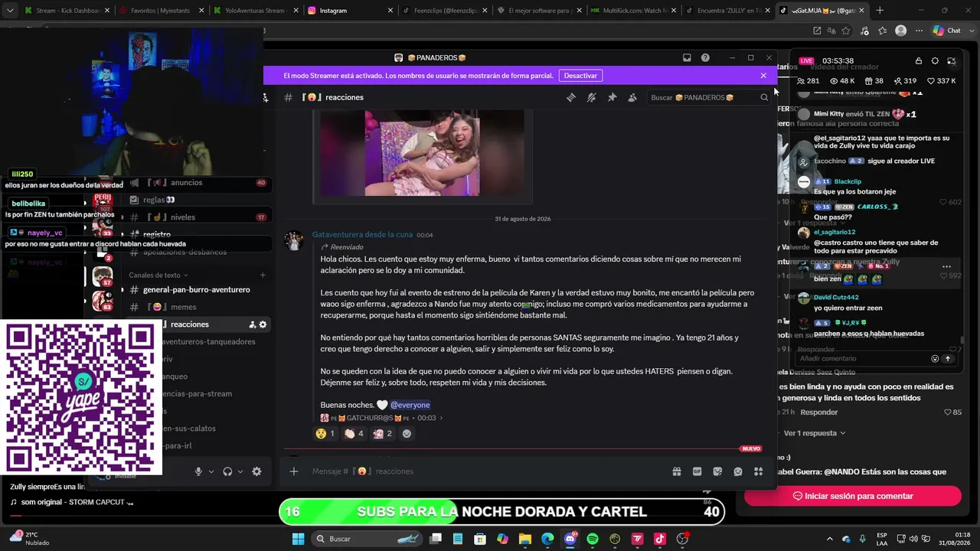Bookmark this page with the star icon
The height and width of the screenshot is (551, 980).
click(846, 31)
